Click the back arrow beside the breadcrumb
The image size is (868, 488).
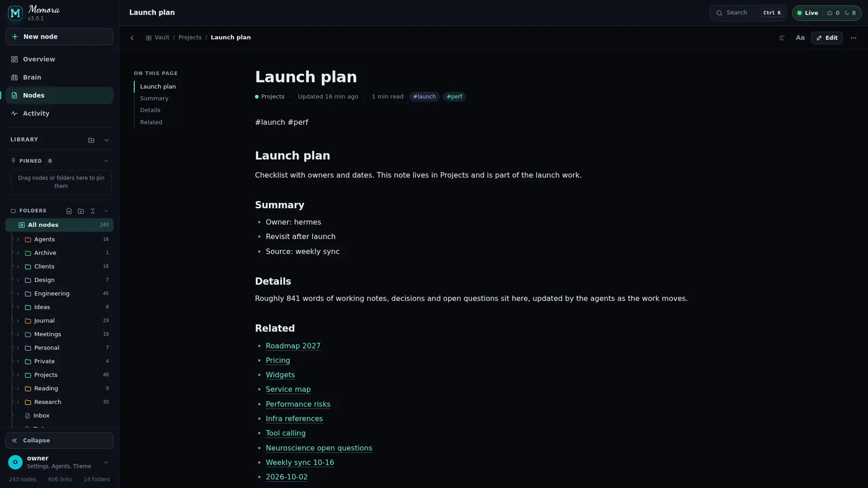(132, 38)
